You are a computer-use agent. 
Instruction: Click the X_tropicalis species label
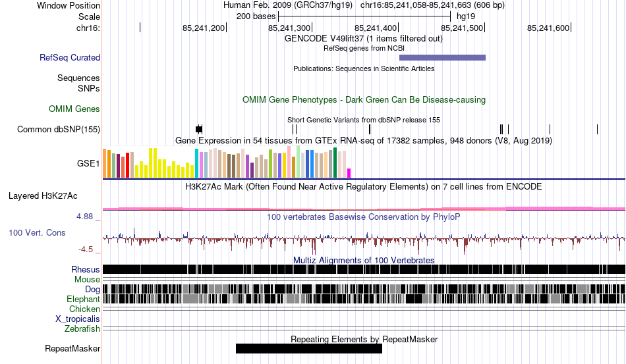78,319
